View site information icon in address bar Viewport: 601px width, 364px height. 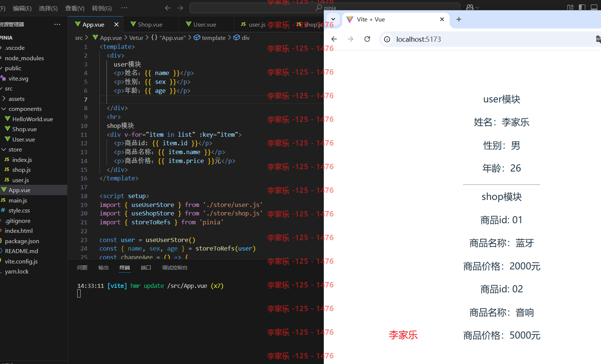387,39
